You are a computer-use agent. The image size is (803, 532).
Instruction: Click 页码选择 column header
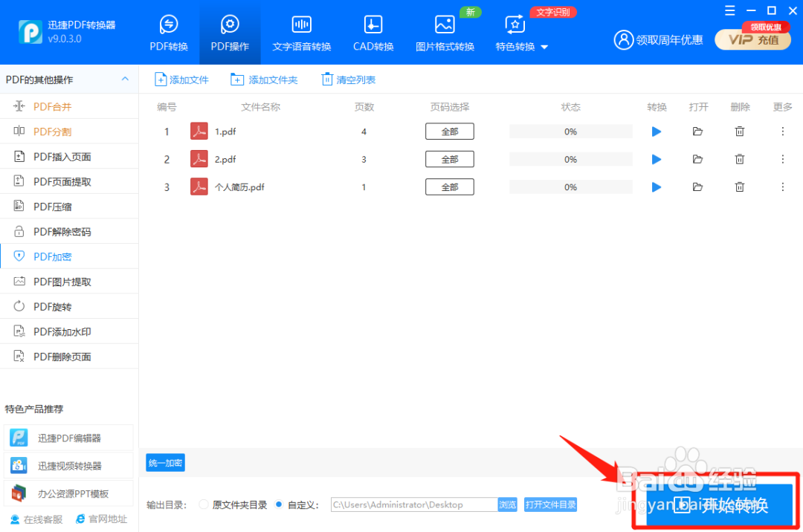(450, 107)
